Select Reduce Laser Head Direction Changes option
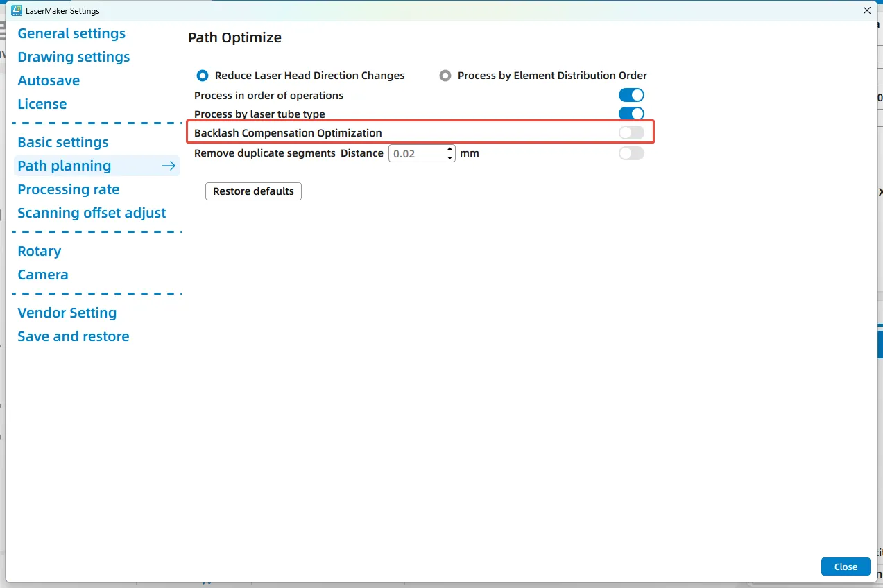This screenshot has width=883, height=588. point(203,76)
